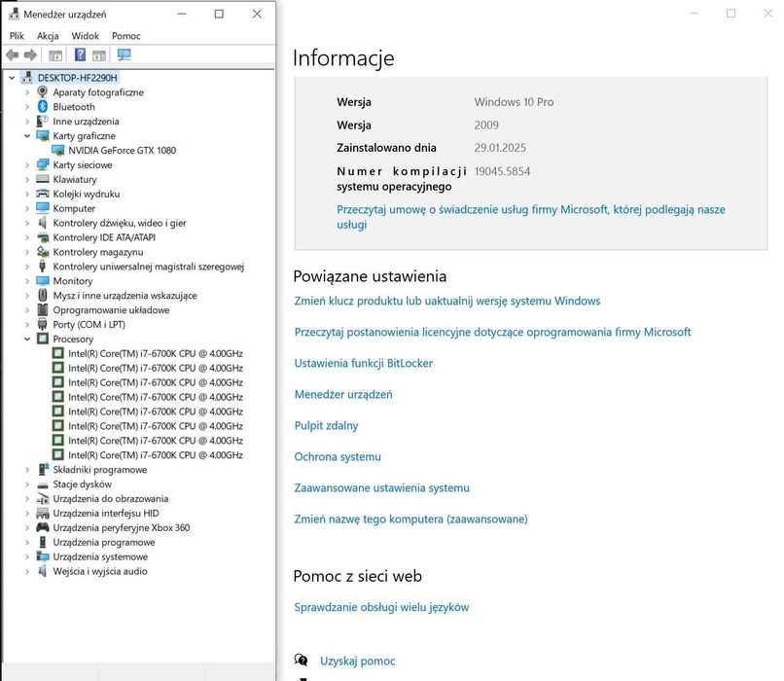The image size is (784, 681).
Task: Click the DESKTOP-HF2290H computer icon
Action: pyautogui.click(x=27, y=78)
